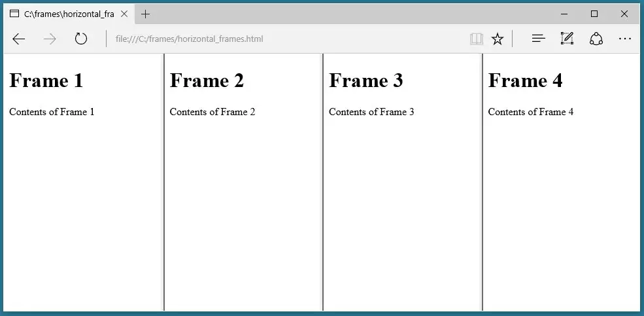Minimize the browser window
644x316 pixels.
tap(564, 14)
